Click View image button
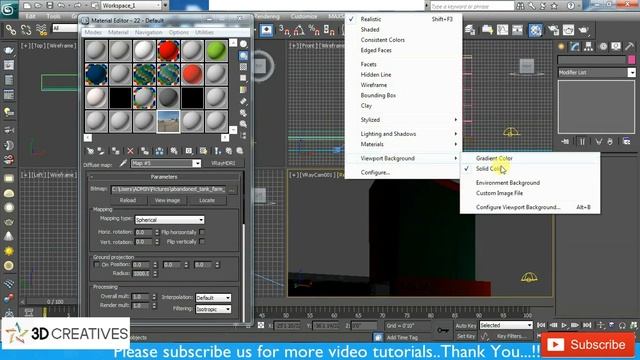640x360 pixels. coord(167,200)
